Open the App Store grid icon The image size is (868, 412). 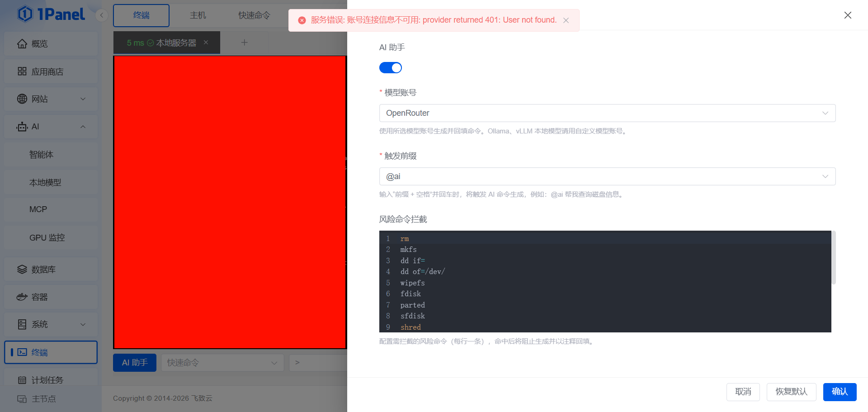coord(22,71)
